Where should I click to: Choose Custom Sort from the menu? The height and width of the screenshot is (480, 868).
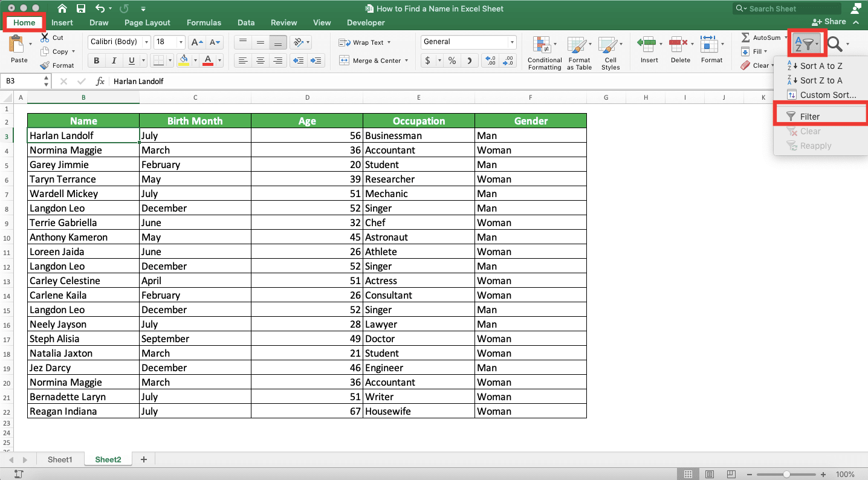[827, 95]
